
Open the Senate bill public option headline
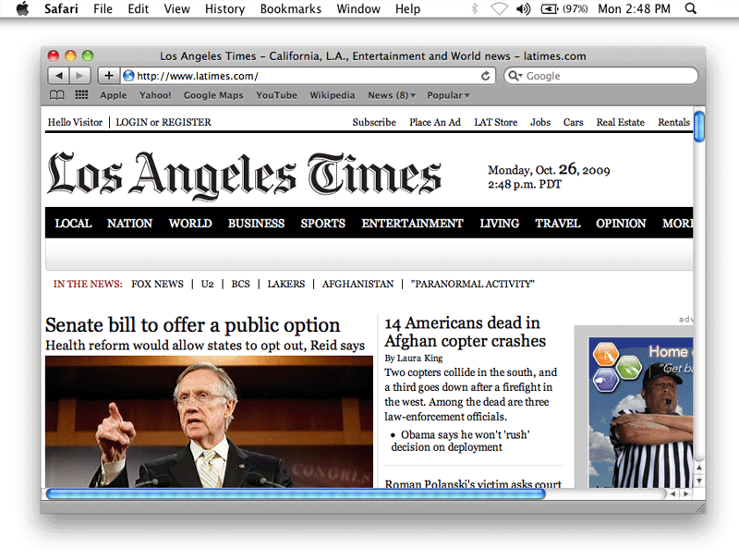point(192,325)
